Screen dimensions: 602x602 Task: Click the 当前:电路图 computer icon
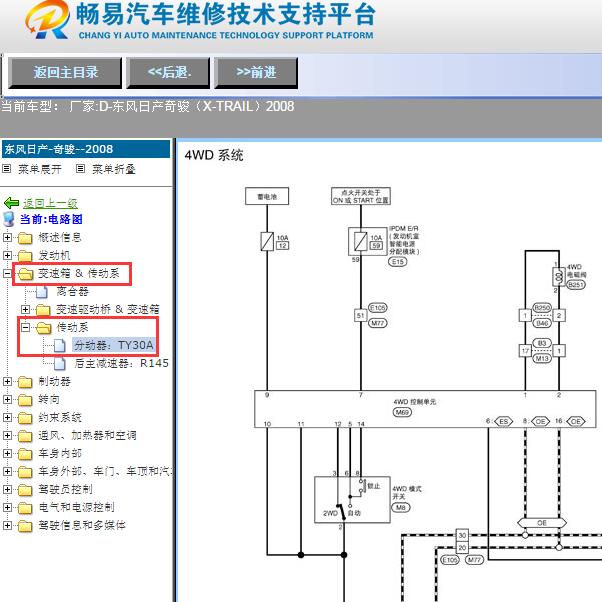pos(8,219)
